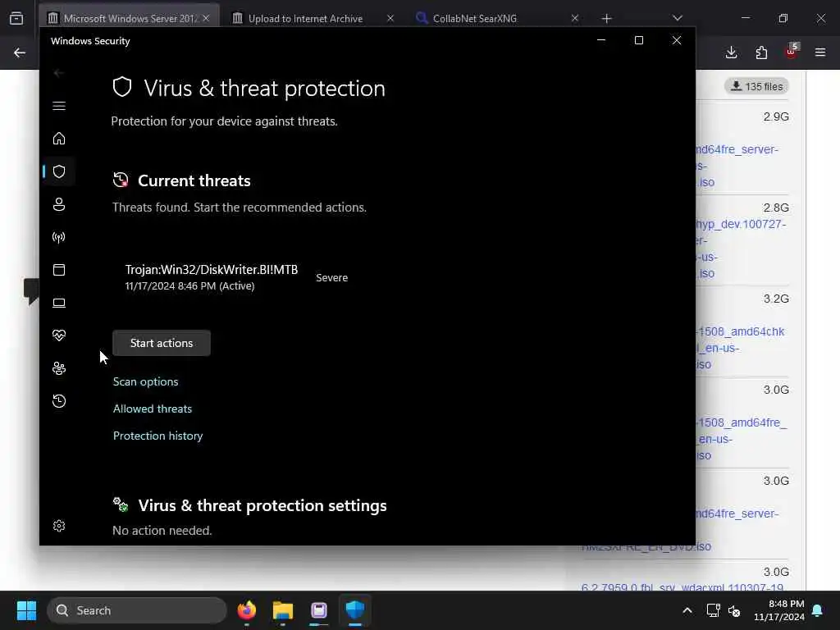840x630 pixels.
Task: Click the 135 files download button
Action: coord(756,86)
